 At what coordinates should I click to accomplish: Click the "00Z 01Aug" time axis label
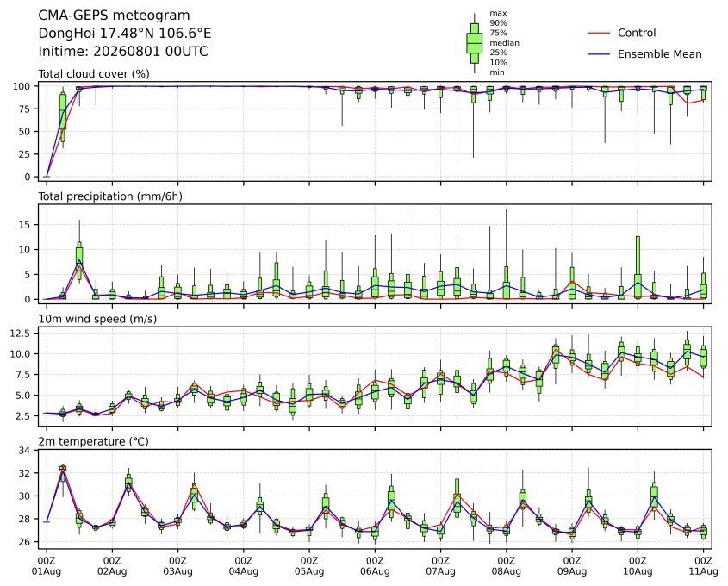(46, 566)
